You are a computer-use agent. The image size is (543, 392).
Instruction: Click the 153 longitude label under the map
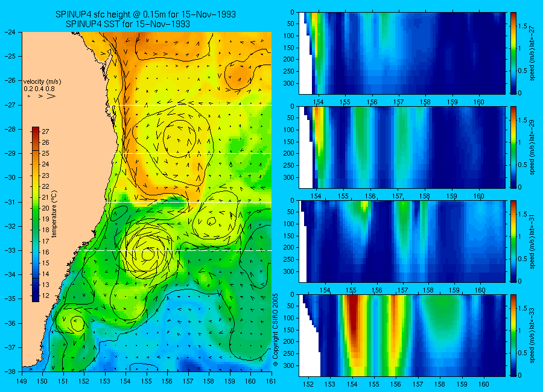coord(105,381)
